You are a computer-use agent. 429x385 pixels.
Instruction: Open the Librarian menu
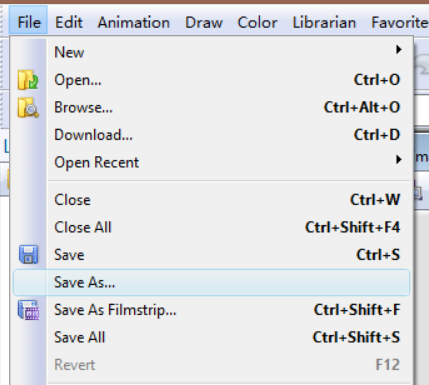tap(324, 22)
